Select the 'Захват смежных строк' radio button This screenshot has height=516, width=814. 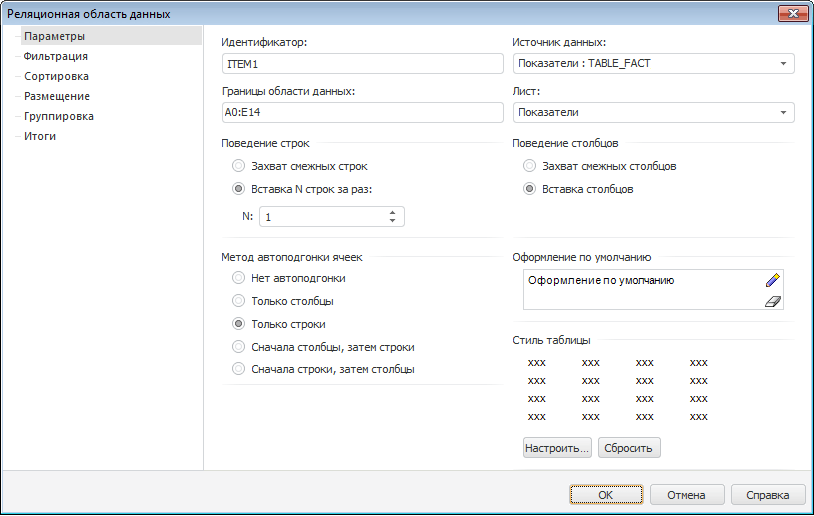tap(238, 166)
